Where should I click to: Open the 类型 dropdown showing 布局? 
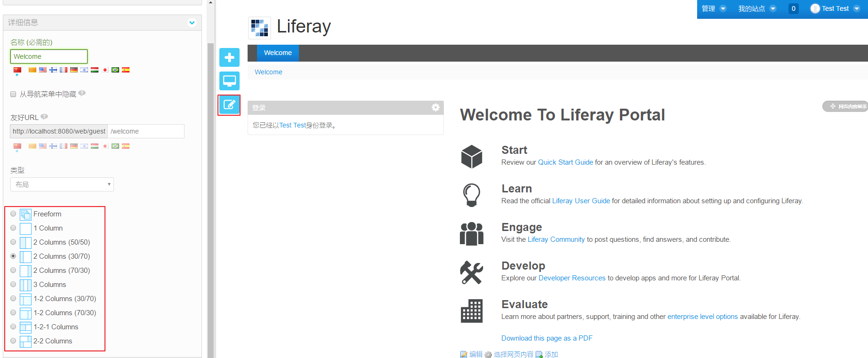[x=62, y=184]
